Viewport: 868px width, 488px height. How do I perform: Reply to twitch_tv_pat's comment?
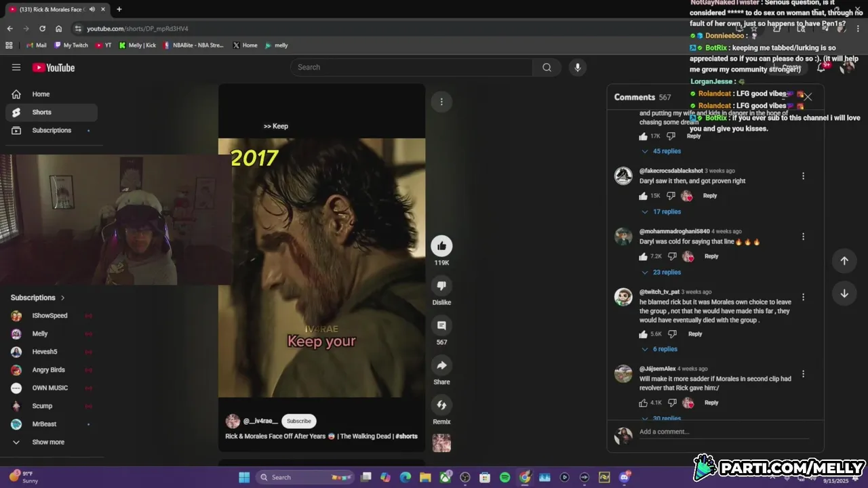click(695, 334)
